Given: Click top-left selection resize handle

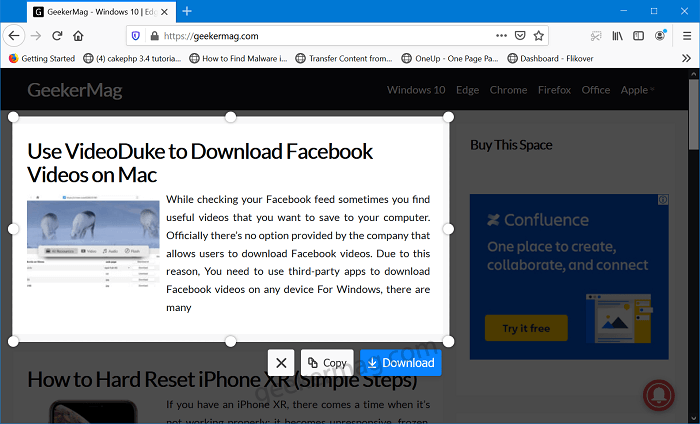Looking at the screenshot, I should (13, 117).
